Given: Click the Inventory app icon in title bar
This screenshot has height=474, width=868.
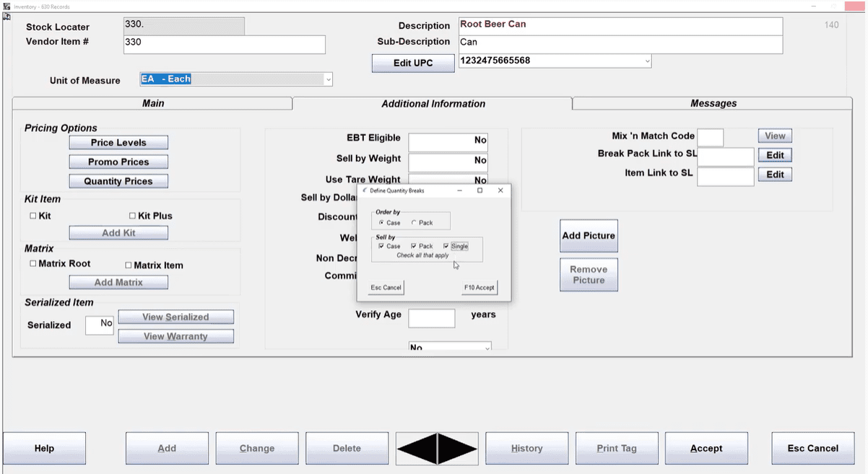Looking at the screenshot, I should [6, 6].
